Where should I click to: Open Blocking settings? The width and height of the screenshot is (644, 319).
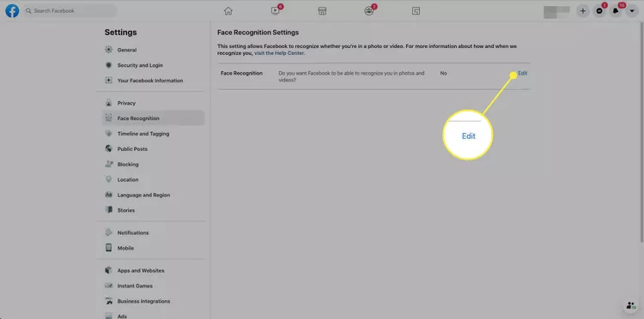point(128,165)
